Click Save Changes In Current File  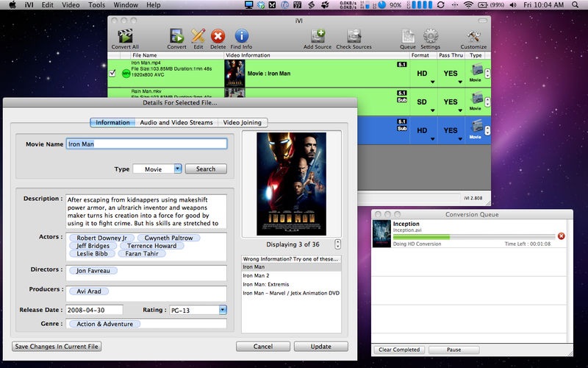point(57,346)
